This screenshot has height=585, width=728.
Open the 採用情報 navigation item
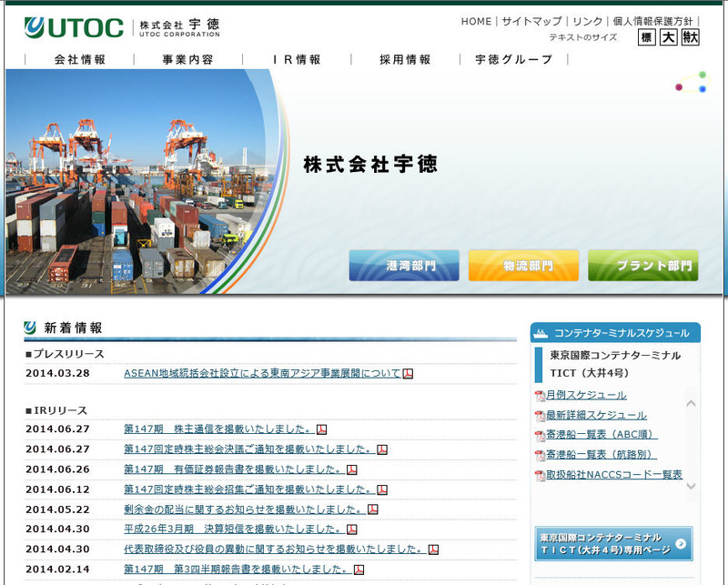pos(405,59)
